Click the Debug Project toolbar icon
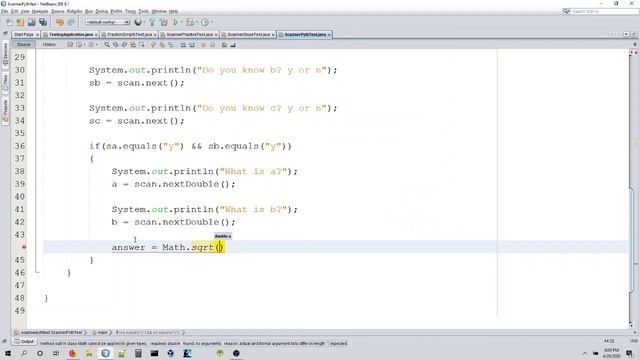The width and height of the screenshot is (640, 360). 190,22
